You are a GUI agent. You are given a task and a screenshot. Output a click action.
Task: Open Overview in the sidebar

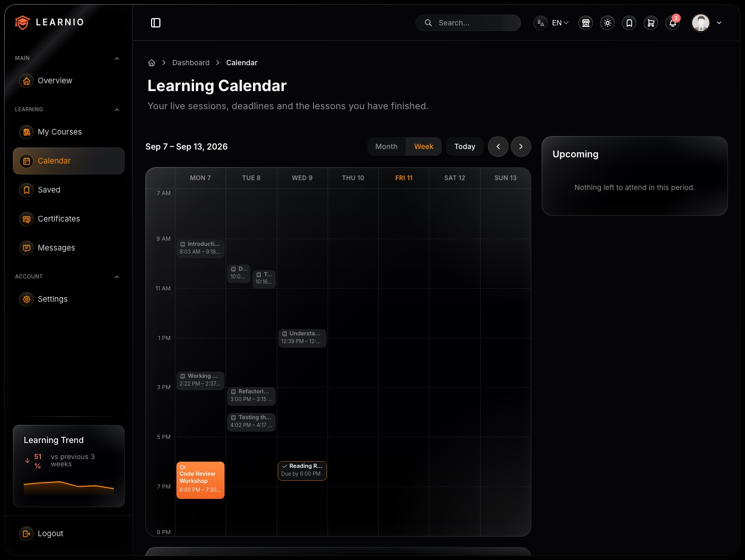[x=69, y=81]
